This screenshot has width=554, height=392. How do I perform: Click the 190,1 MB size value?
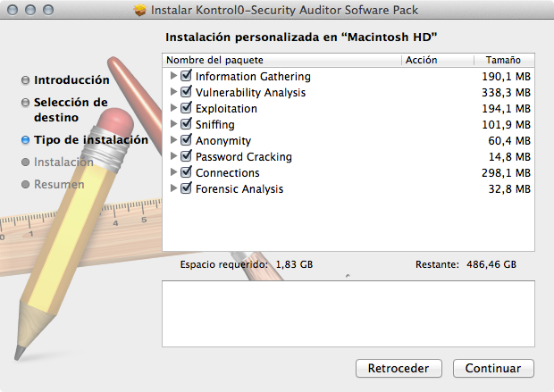(507, 76)
